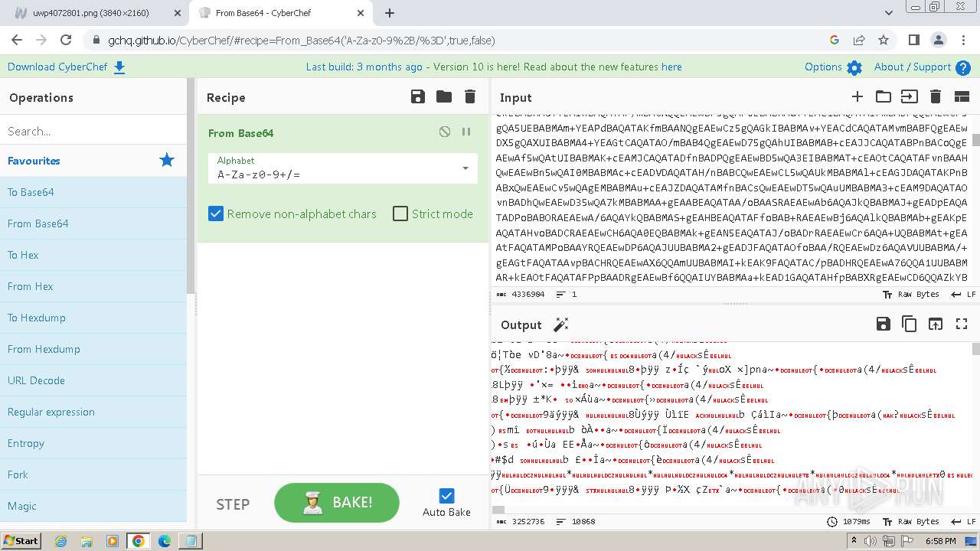Change output LF end-of-line sequence
The width and height of the screenshot is (980, 551).
962,521
